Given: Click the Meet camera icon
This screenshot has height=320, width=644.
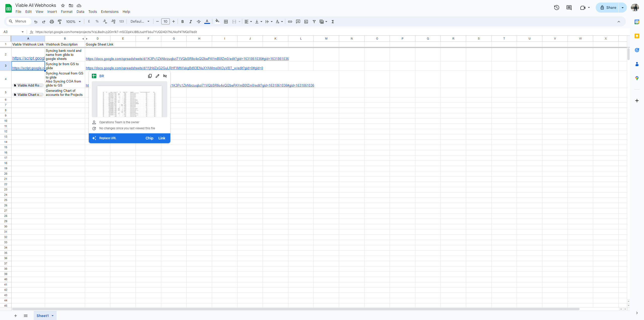Looking at the screenshot, I should (583, 8).
